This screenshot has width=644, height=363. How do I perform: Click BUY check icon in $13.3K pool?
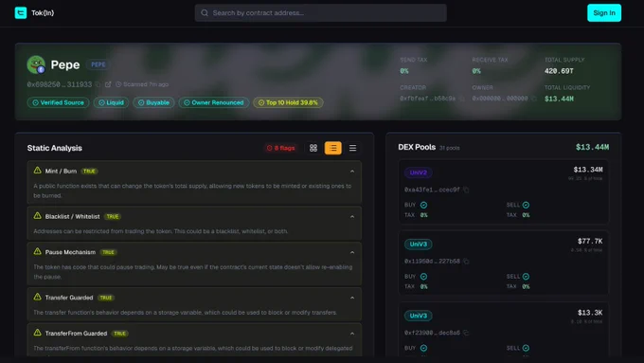[x=423, y=348]
